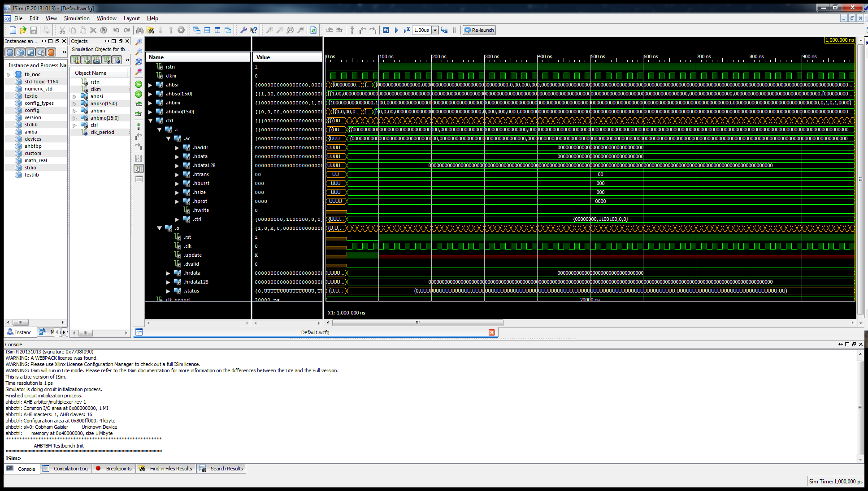Open the Layout menu
This screenshot has width=868, height=491.
point(132,18)
